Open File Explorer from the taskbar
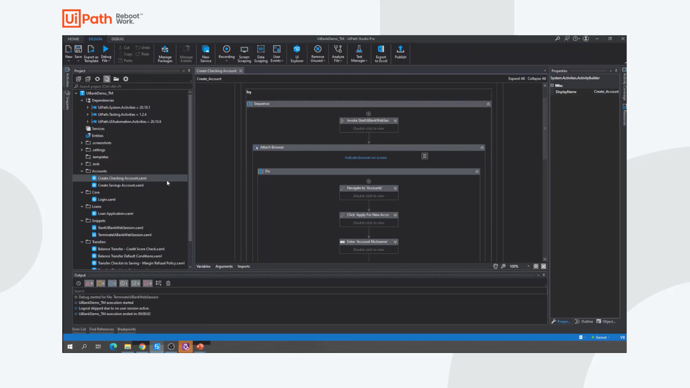 coord(127,347)
